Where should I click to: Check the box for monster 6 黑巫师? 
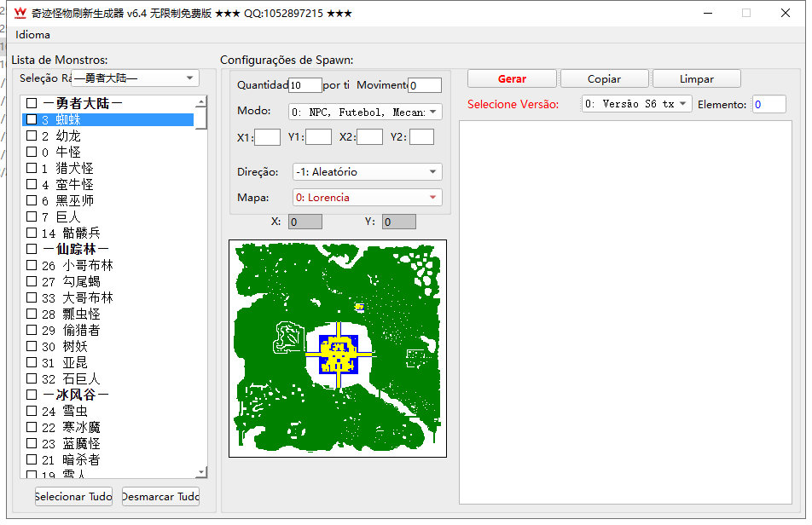click(32, 200)
